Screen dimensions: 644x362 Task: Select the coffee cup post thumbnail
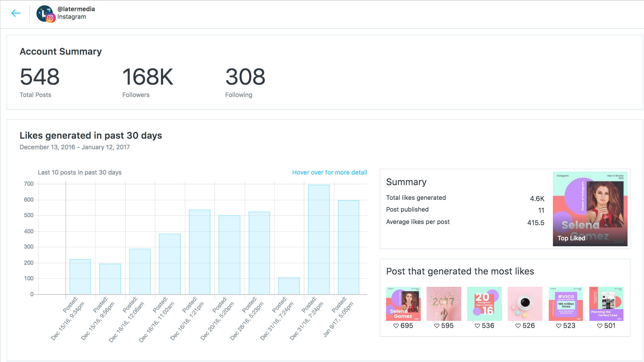(x=525, y=304)
